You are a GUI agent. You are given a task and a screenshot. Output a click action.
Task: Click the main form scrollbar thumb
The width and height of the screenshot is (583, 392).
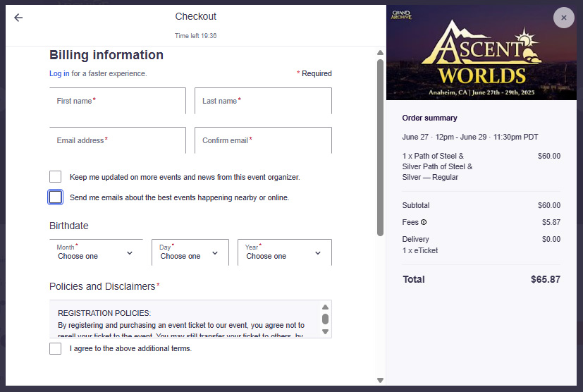(380, 147)
